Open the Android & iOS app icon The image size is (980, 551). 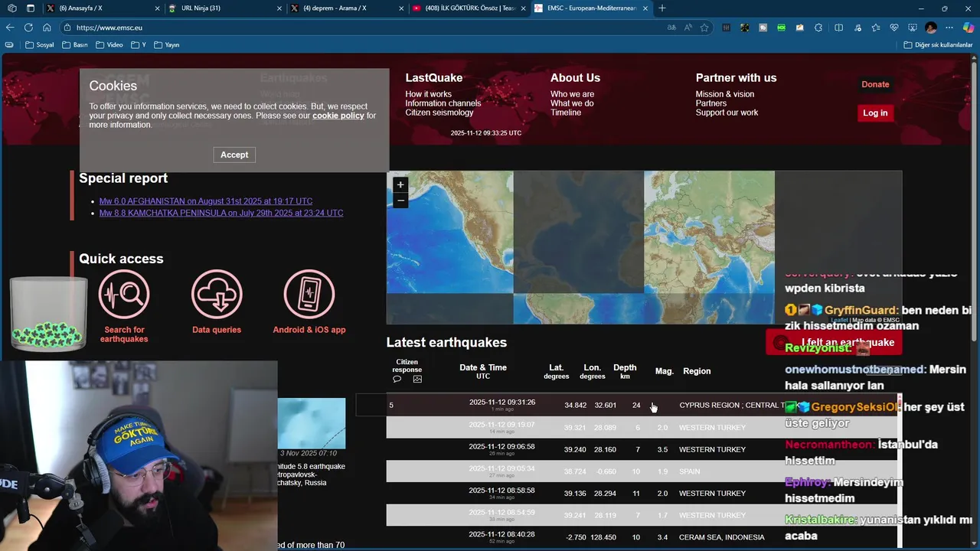click(x=309, y=294)
